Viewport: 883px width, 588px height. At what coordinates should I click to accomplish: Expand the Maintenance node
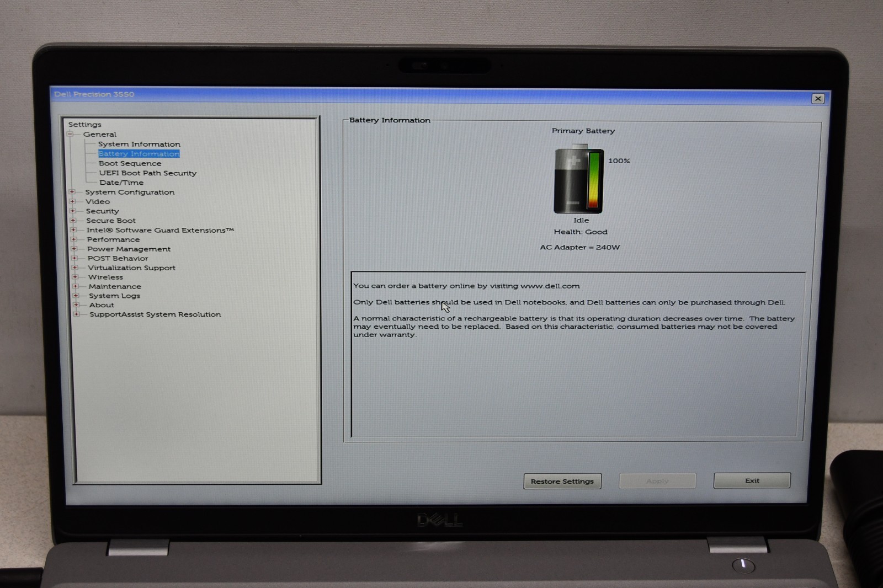click(x=76, y=286)
